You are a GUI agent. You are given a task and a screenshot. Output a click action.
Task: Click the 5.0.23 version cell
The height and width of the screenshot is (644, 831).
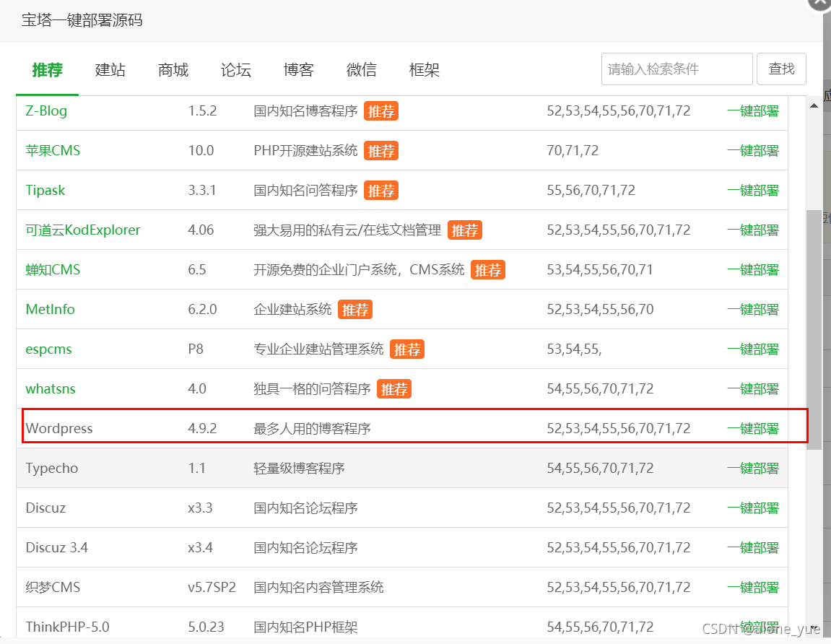206,627
